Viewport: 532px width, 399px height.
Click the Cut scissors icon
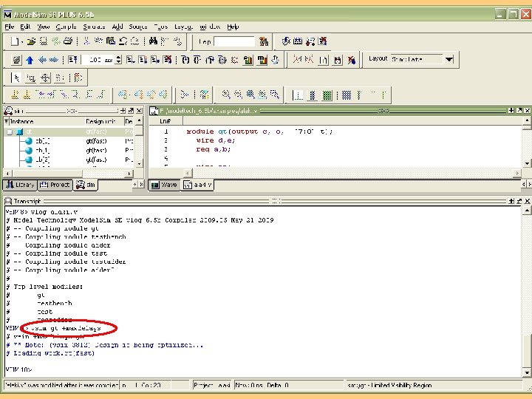point(86,41)
